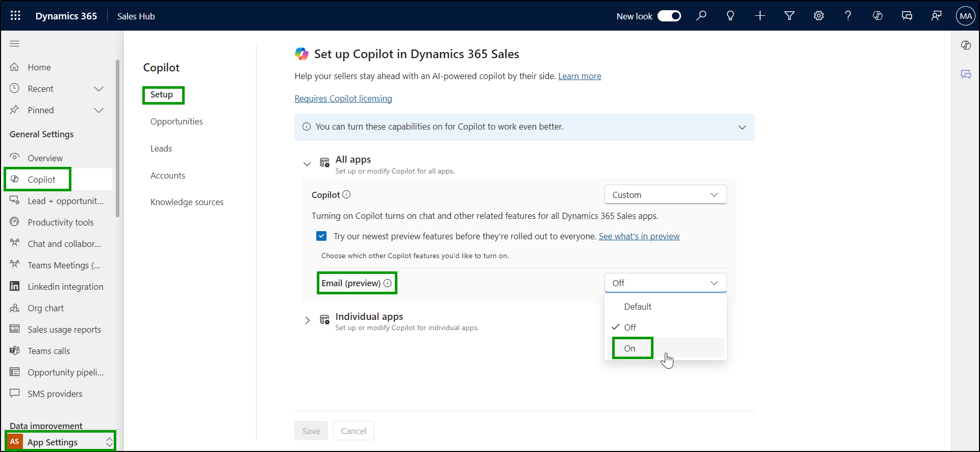980x452 pixels.
Task: Expand the capabilities info banner chevron
Action: point(742,127)
